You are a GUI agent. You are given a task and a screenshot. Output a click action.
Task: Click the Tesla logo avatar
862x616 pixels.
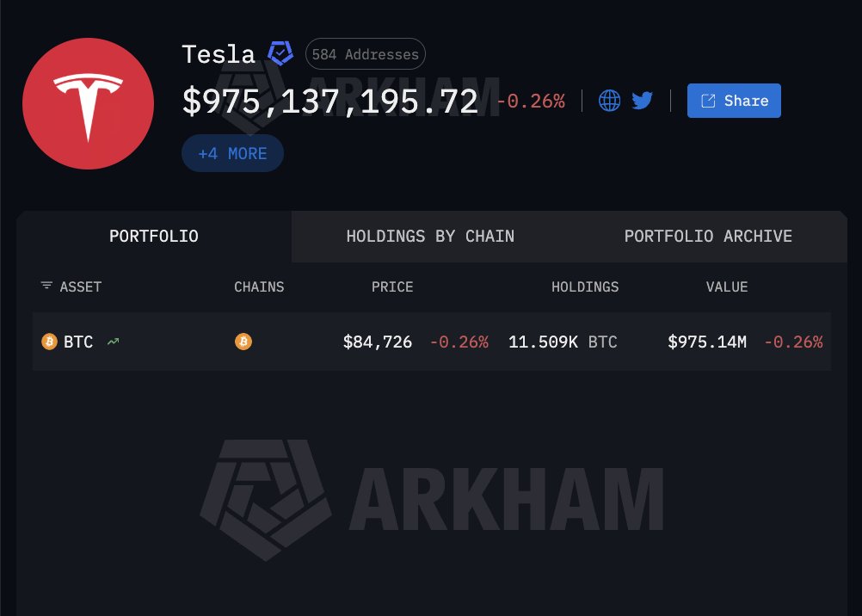point(88,103)
